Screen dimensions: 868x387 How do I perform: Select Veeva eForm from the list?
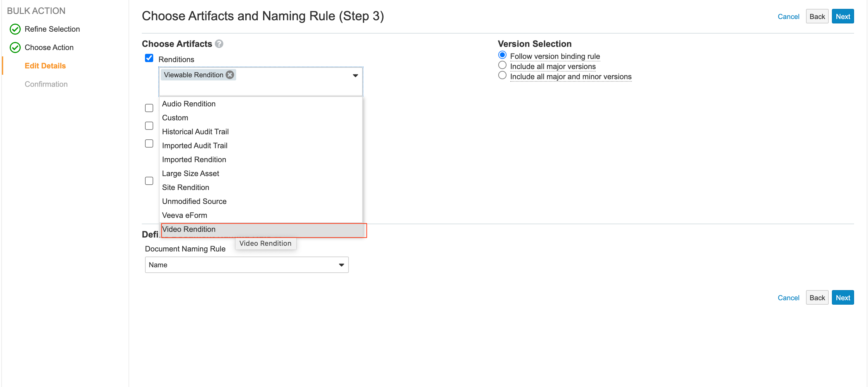coord(184,215)
